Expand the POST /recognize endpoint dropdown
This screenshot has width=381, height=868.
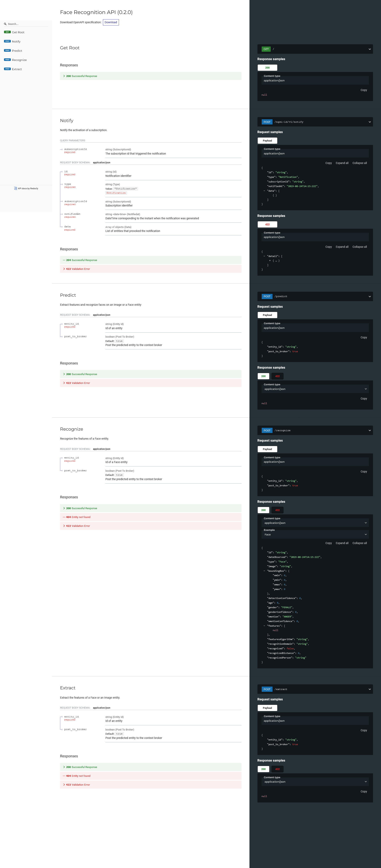coord(315,430)
